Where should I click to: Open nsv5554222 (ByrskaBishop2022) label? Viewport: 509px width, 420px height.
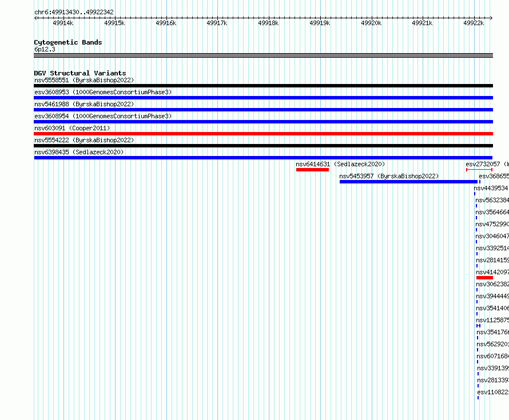tap(84, 140)
